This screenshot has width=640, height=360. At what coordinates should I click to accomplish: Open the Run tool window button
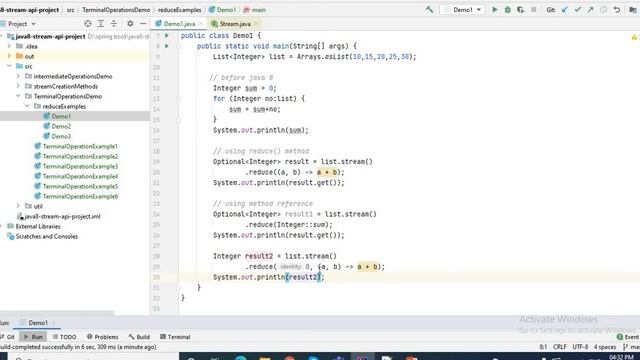point(33,337)
